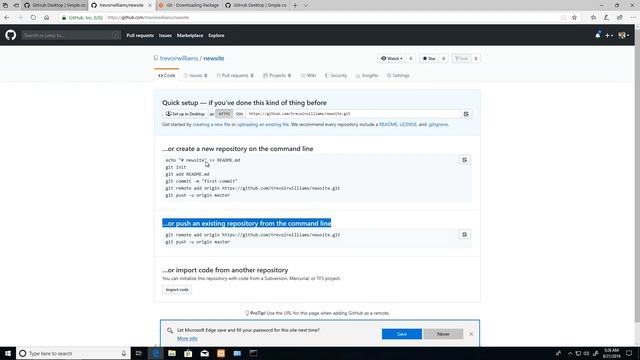Open the notifications bell in GitHub header
Screen dimensions: 640x360
click(598, 35)
